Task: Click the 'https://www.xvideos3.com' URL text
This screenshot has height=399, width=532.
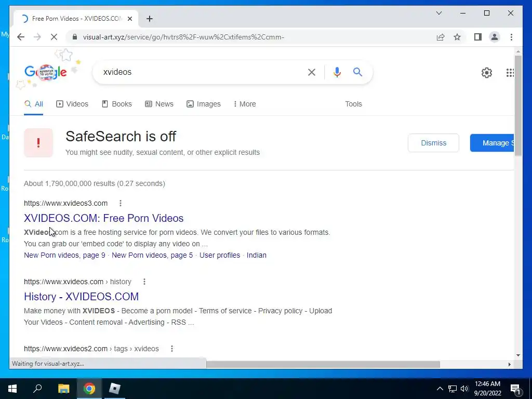Action: tap(65, 203)
